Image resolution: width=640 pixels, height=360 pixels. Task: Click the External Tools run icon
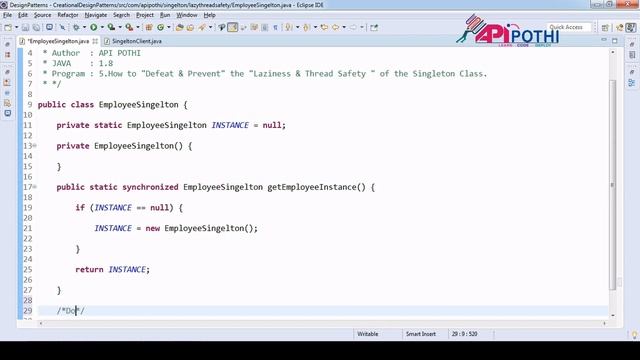tap(129, 27)
